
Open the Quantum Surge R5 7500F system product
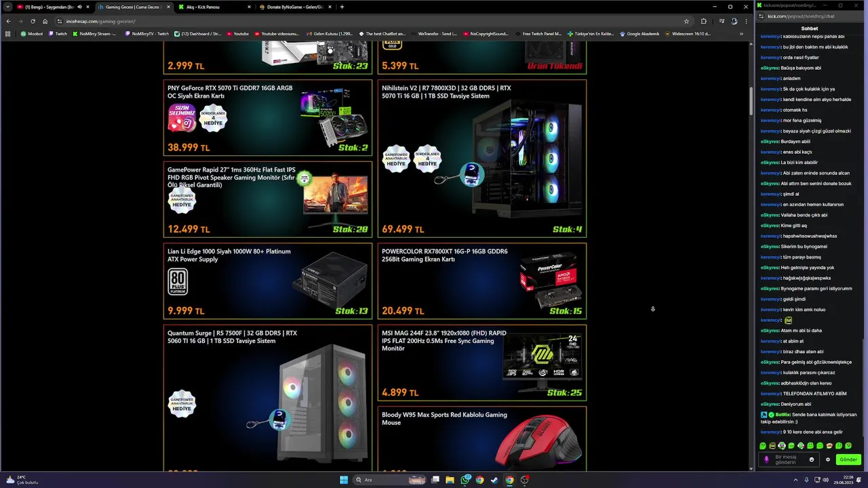click(268, 398)
